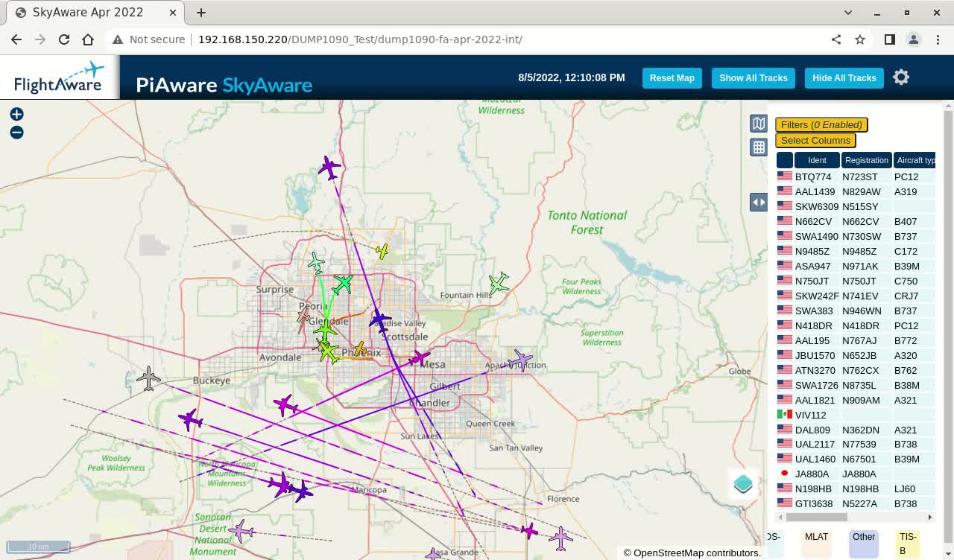Click Show All Tracks button
This screenshot has height=560, width=954.
pyautogui.click(x=753, y=78)
